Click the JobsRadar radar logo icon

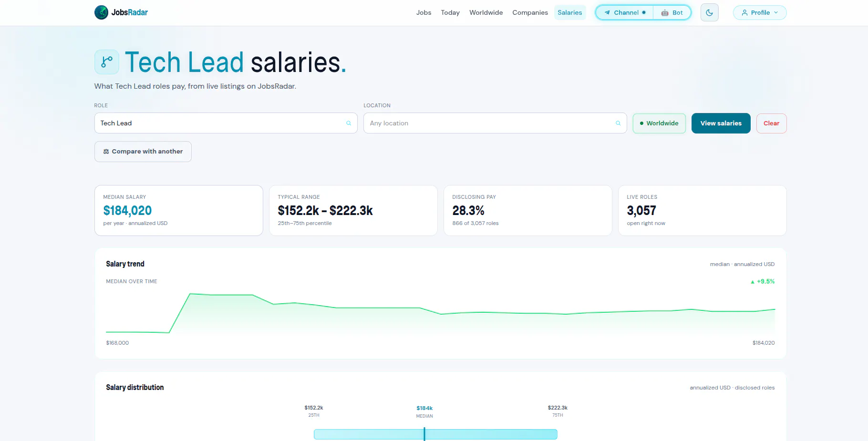pyautogui.click(x=101, y=12)
